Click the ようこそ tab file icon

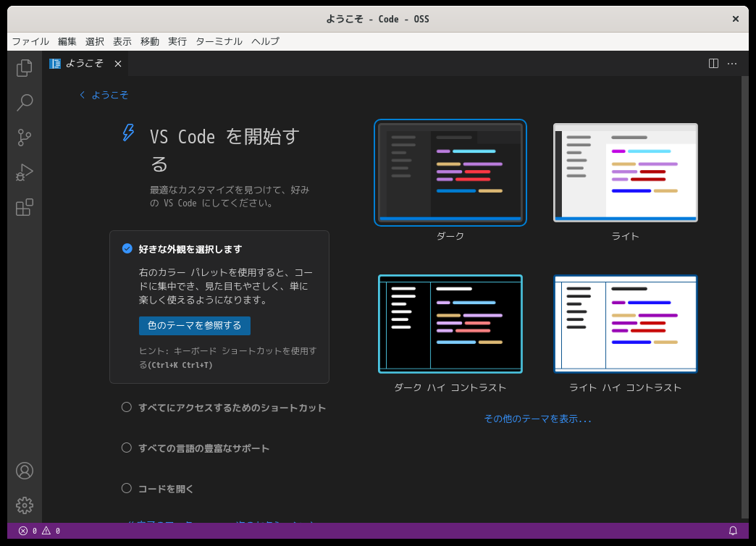55,64
